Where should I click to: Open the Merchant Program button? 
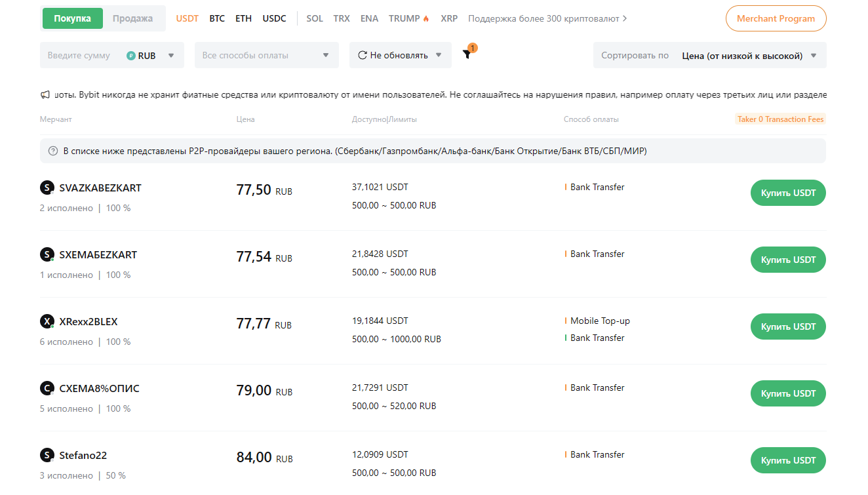pyautogui.click(x=776, y=18)
